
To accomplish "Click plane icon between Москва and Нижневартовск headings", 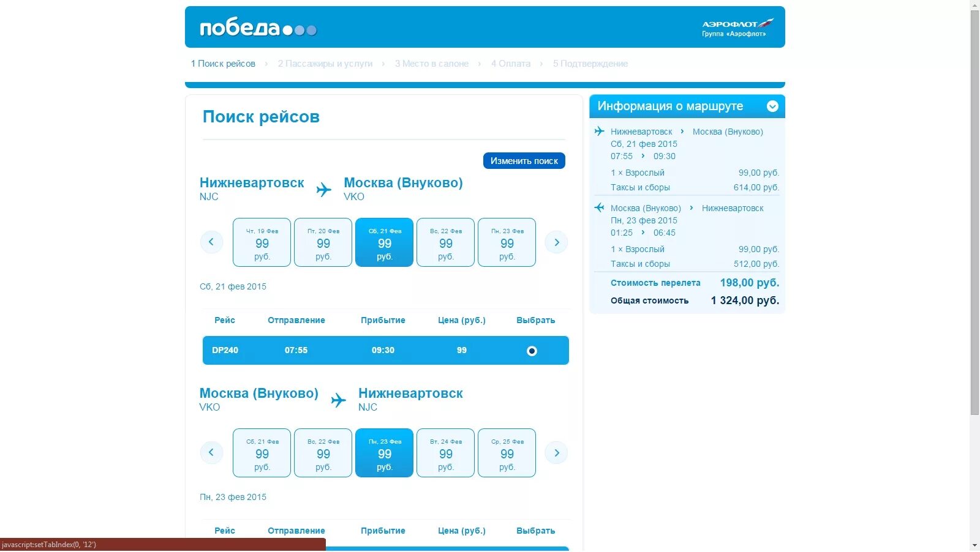I will 339,400.
